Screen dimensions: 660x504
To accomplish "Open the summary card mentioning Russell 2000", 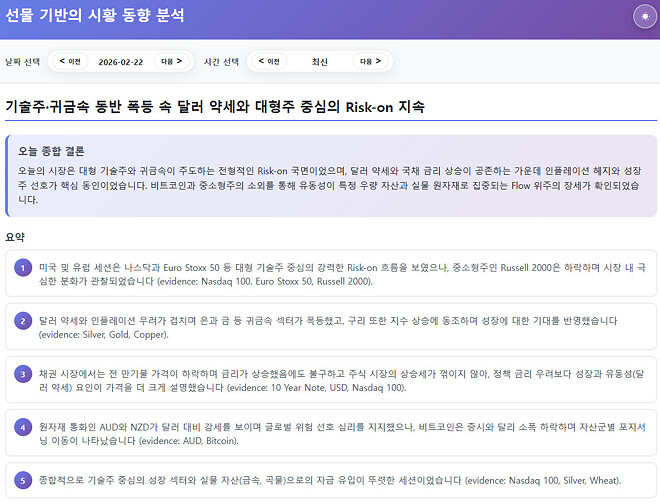I will click(331, 274).
